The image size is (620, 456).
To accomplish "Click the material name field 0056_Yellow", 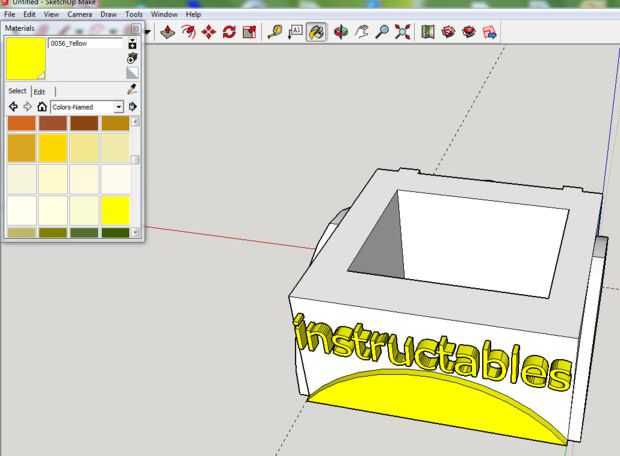I will (85, 43).
